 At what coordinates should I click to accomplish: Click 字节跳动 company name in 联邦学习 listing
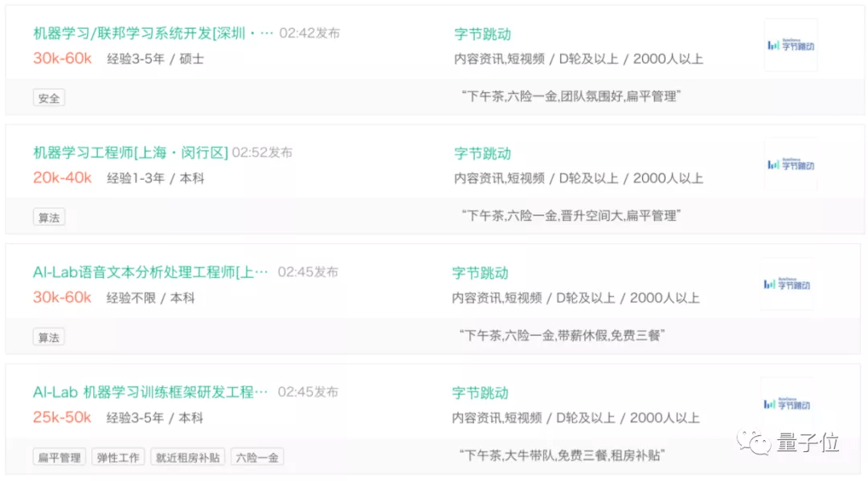click(482, 34)
